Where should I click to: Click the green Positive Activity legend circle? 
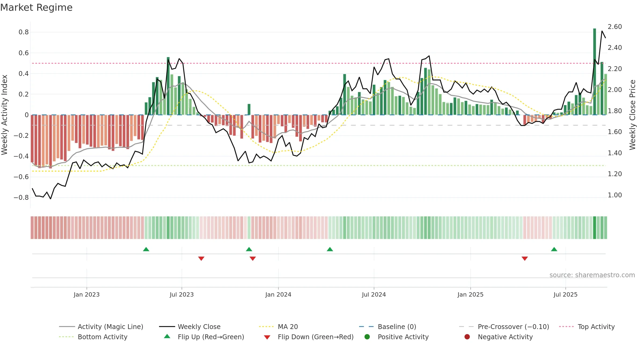click(367, 337)
